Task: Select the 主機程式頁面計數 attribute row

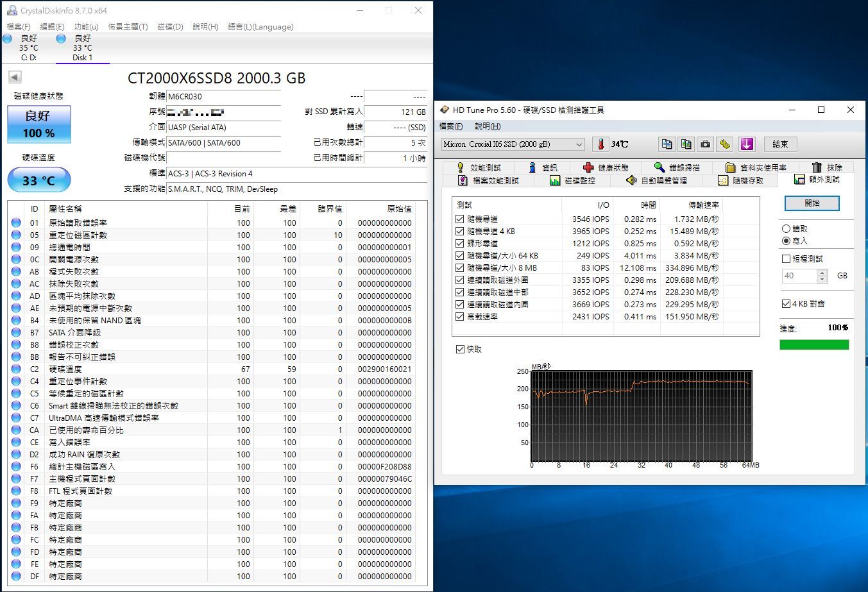Action: pyautogui.click(x=218, y=479)
